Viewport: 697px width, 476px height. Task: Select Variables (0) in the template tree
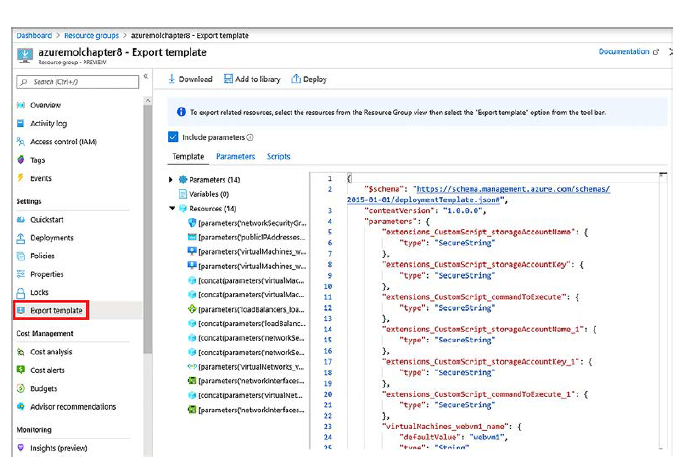pyautogui.click(x=209, y=194)
